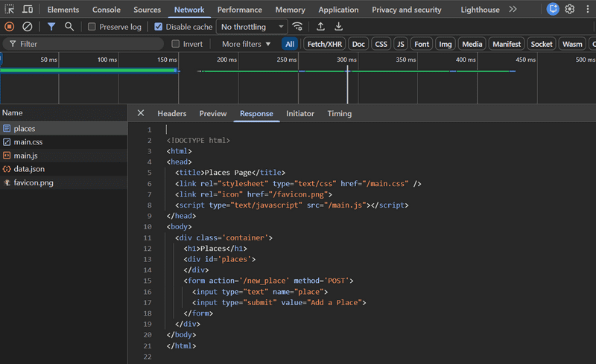Select data.json in the request list
The height and width of the screenshot is (364, 596).
(x=29, y=169)
